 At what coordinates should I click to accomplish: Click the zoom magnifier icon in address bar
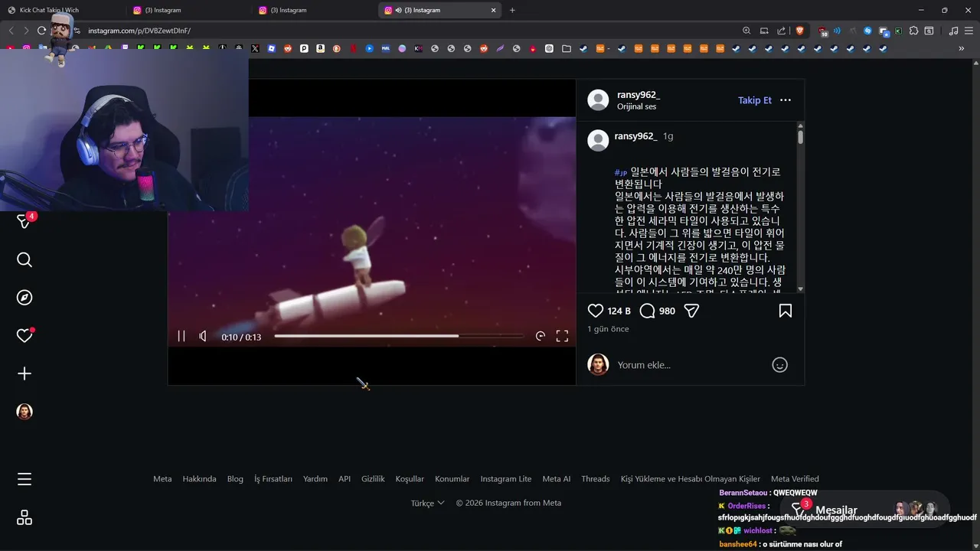pos(746,31)
